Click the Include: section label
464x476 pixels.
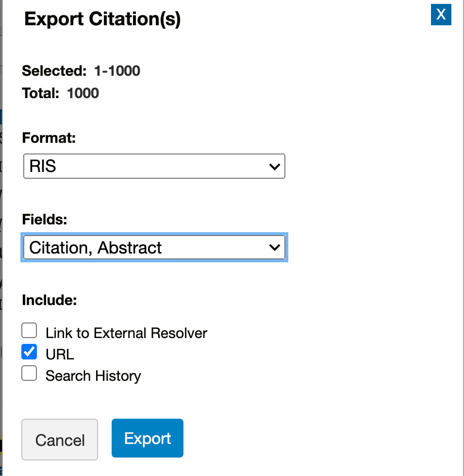pyautogui.click(x=50, y=300)
